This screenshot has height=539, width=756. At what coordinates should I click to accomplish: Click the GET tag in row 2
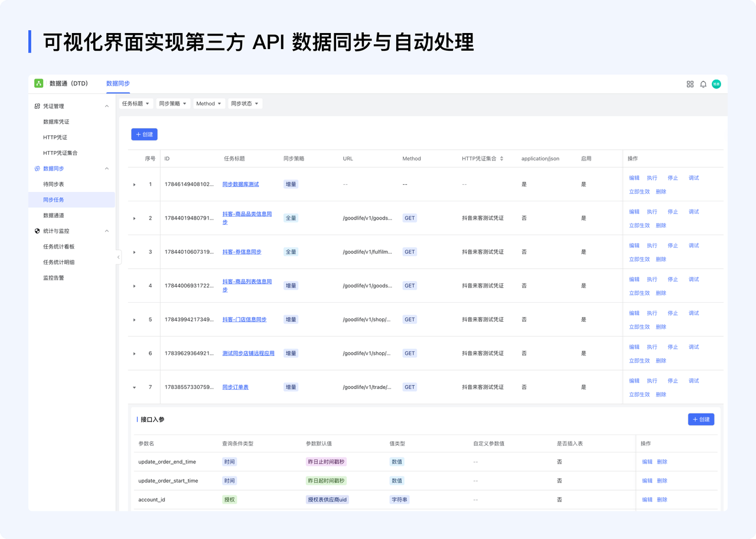tap(410, 218)
